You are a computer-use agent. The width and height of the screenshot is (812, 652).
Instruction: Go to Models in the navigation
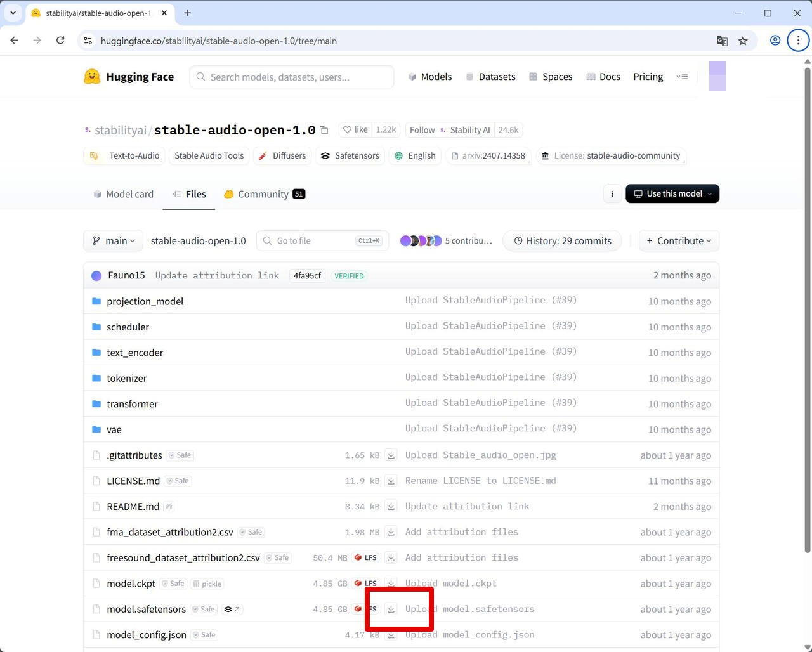pyautogui.click(x=429, y=77)
